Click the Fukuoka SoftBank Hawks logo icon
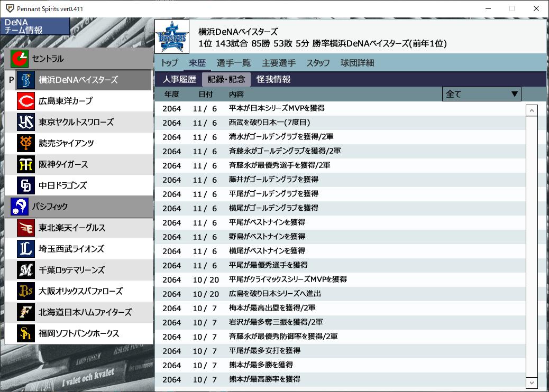The width and height of the screenshot is (549, 392). click(26, 333)
